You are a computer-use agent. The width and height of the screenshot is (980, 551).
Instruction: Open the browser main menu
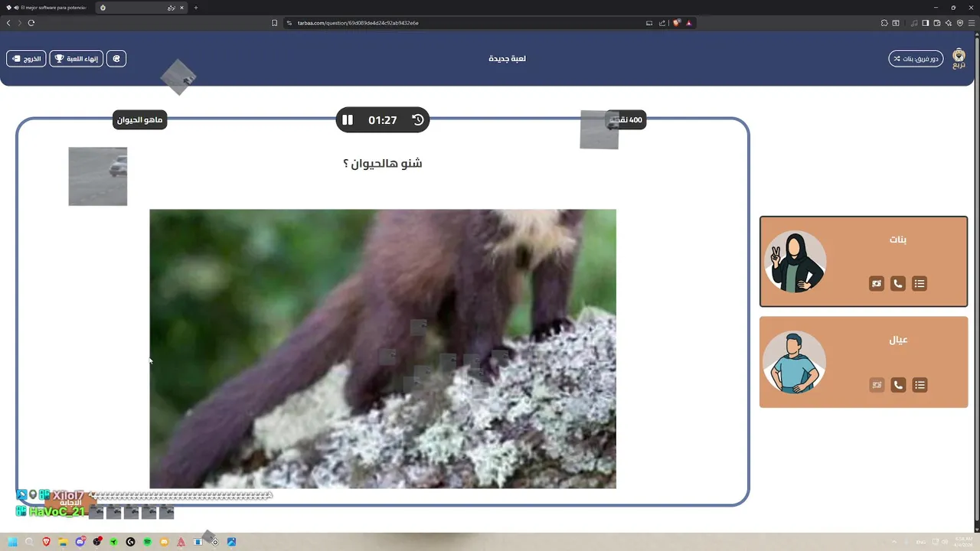[972, 23]
